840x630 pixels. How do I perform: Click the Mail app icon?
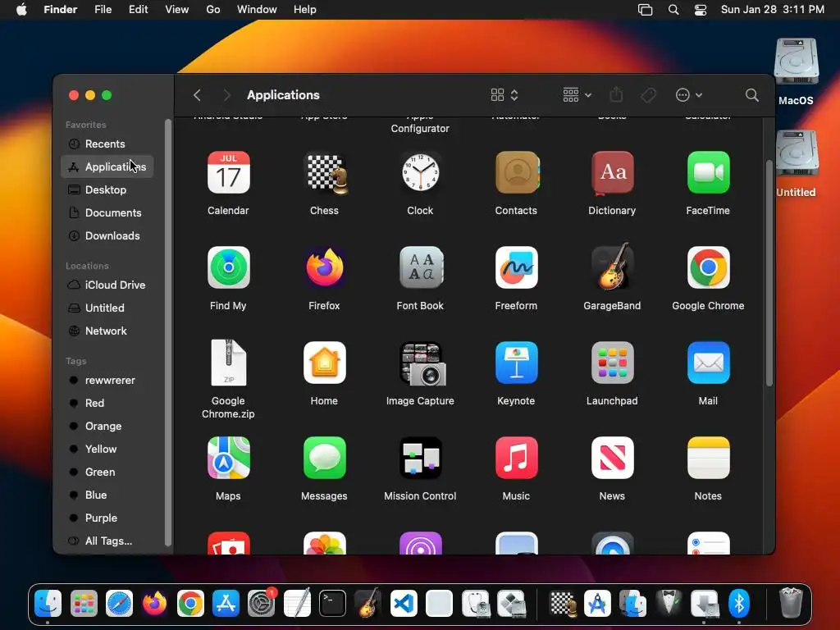click(x=708, y=363)
